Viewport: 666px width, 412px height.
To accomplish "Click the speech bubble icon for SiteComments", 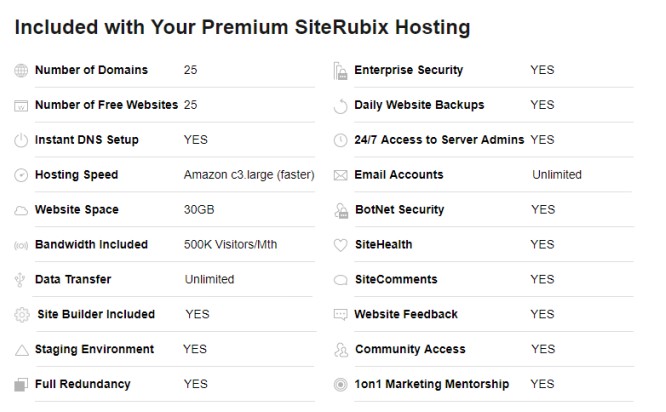I will [340, 280].
